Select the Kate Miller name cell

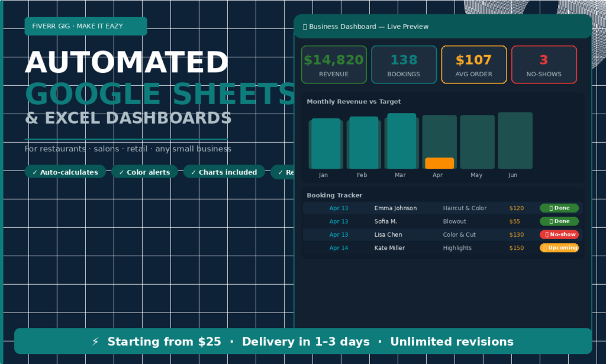389,247
